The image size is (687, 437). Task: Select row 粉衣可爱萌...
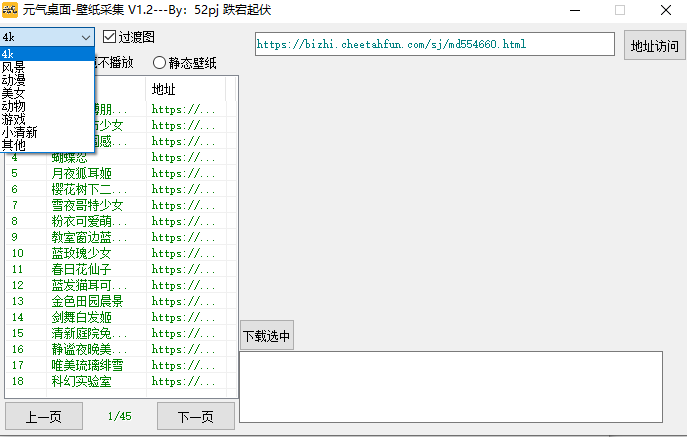click(121, 221)
